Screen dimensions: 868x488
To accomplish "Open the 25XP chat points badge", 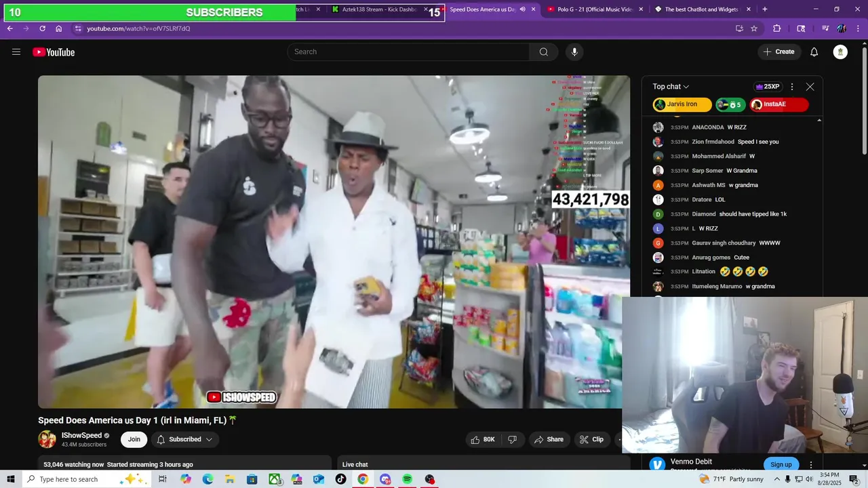I will tap(768, 87).
